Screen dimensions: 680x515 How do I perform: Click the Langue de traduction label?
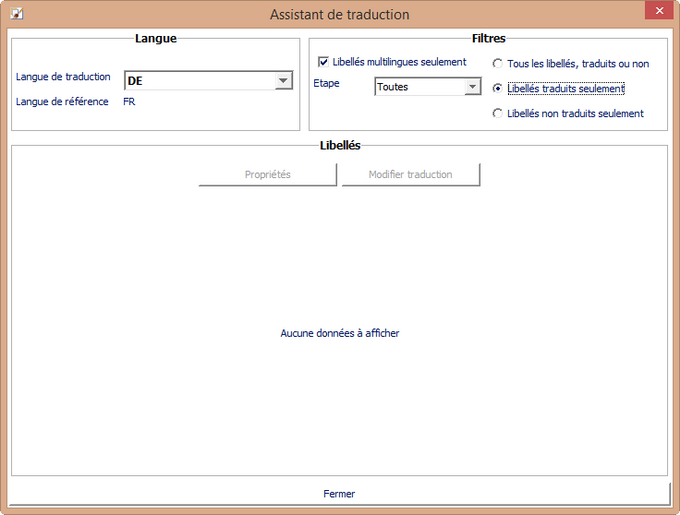(x=63, y=77)
